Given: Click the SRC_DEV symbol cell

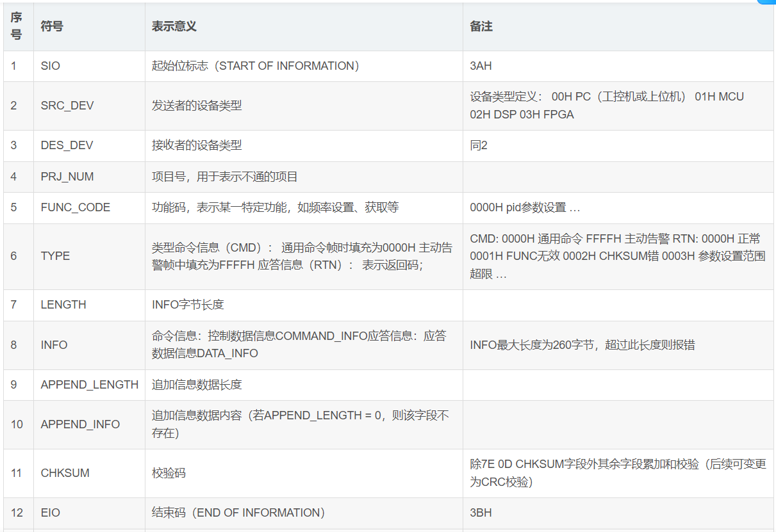Looking at the screenshot, I should pyautogui.click(x=67, y=106).
